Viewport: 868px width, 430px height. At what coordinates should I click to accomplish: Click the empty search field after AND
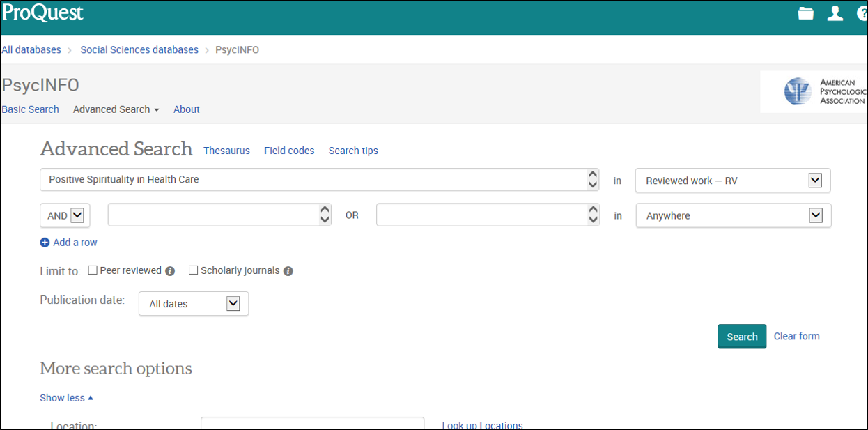tap(219, 215)
